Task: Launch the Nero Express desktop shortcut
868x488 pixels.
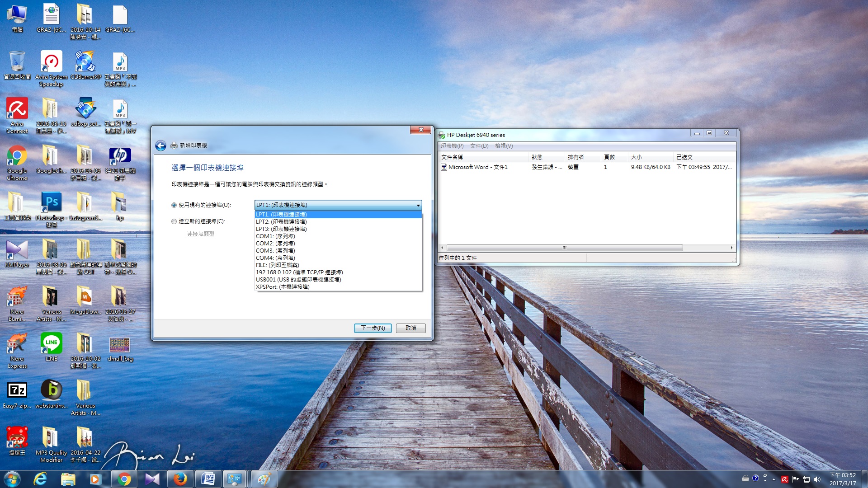Action: [17, 351]
